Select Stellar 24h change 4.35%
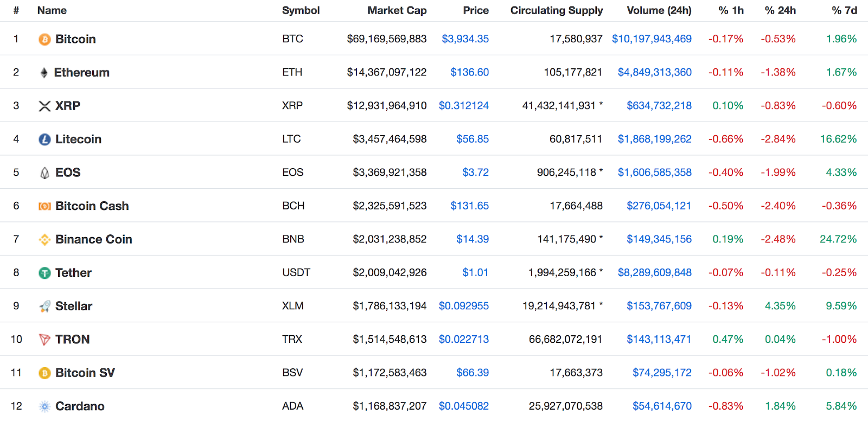The image size is (868, 421). point(780,306)
